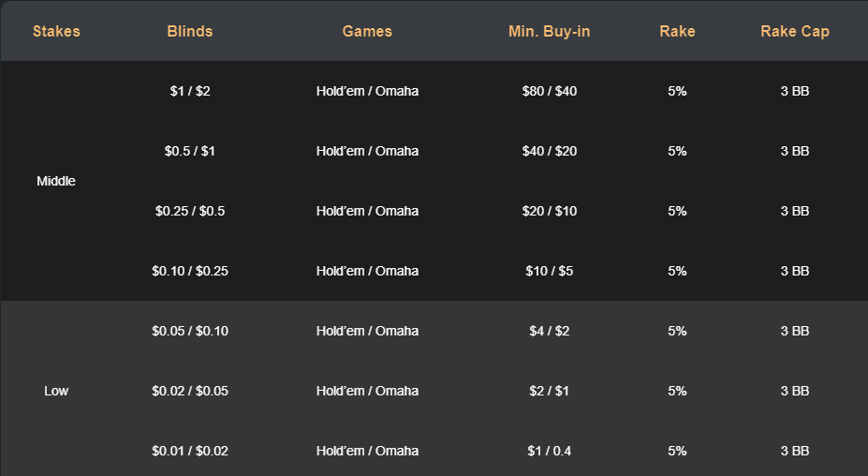Click the $0.25 / $0.5 blinds cell
This screenshot has height=476, width=868.
[x=190, y=211]
